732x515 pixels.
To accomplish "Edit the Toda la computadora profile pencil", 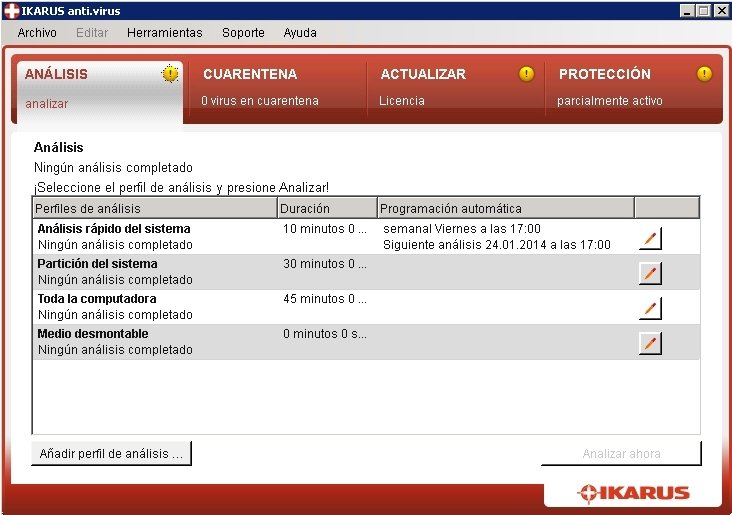I will tap(650, 309).
